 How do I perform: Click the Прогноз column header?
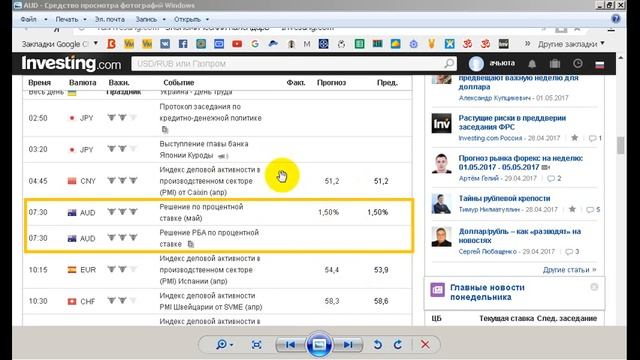point(331,82)
